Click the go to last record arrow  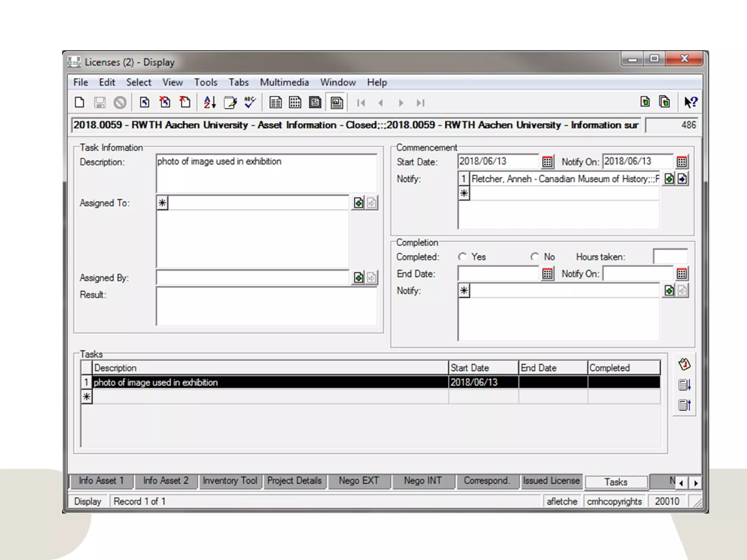click(421, 103)
